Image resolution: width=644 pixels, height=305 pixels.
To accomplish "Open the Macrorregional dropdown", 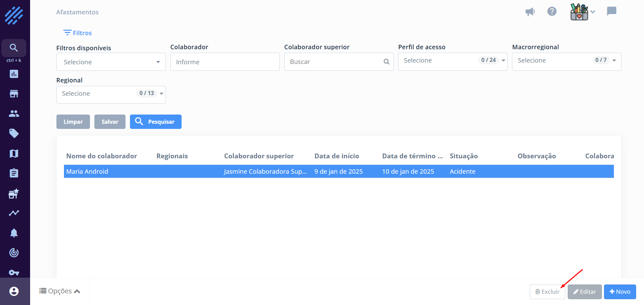I will coord(567,62).
